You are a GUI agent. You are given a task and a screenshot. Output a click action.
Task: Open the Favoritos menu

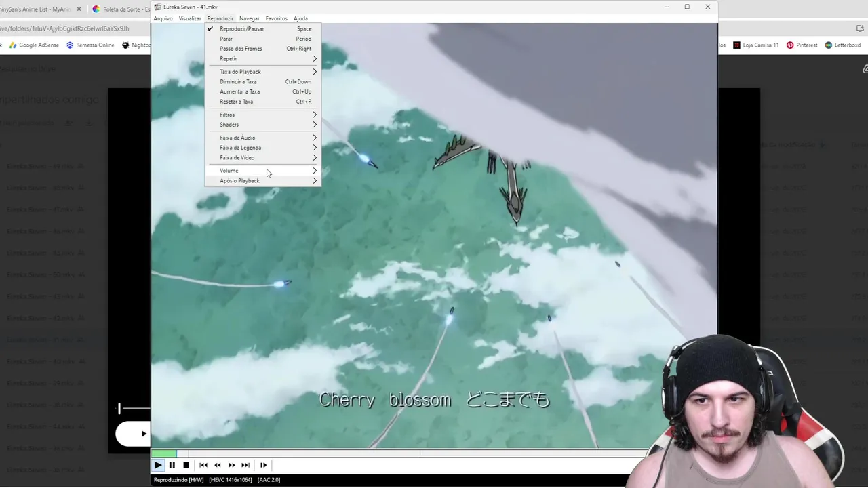(x=277, y=18)
